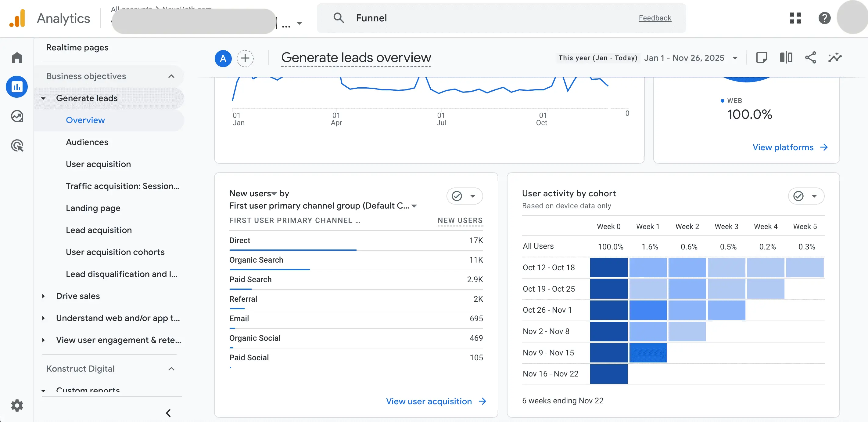Screen dimensions: 868x422
Task: Collapse the Business objectives section
Action: click(x=171, y=76)
